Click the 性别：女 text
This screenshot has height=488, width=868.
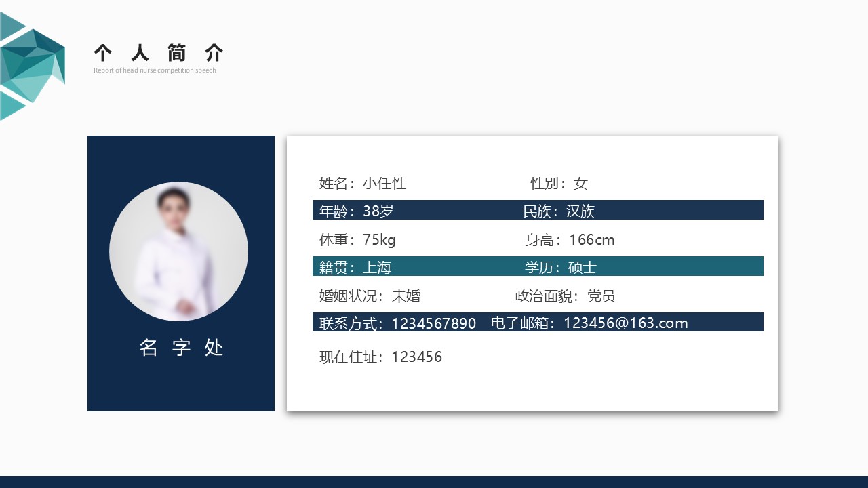pyautogui.click(x=559, y=183)
